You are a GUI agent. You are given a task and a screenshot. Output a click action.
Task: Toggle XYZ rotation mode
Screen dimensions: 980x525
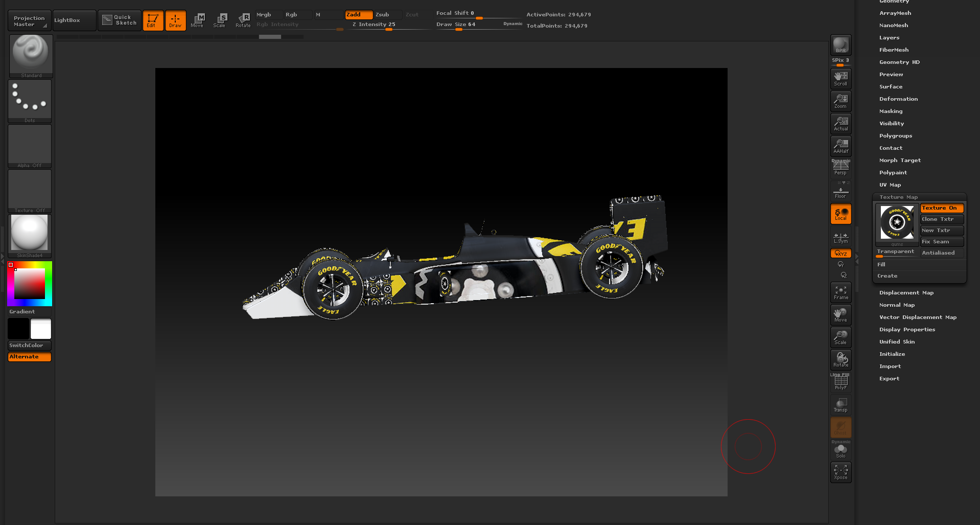coord(841,253)
